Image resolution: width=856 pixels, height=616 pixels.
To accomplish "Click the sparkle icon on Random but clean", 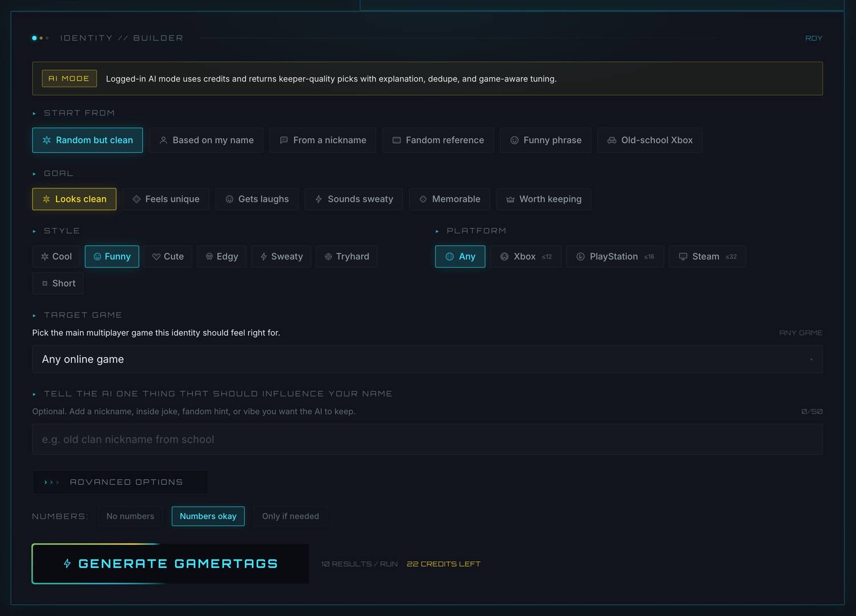I will point(47,140).
